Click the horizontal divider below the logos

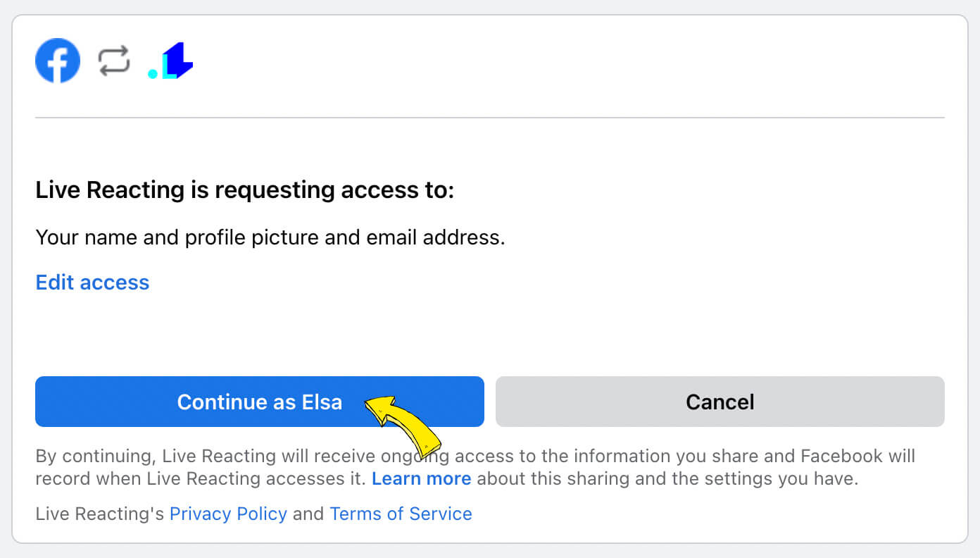tap(490, 118)
